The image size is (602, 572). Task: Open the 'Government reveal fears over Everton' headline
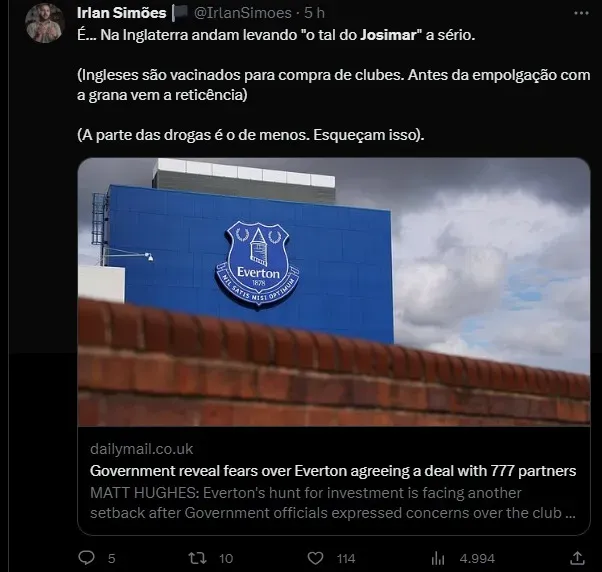[332, 471]
